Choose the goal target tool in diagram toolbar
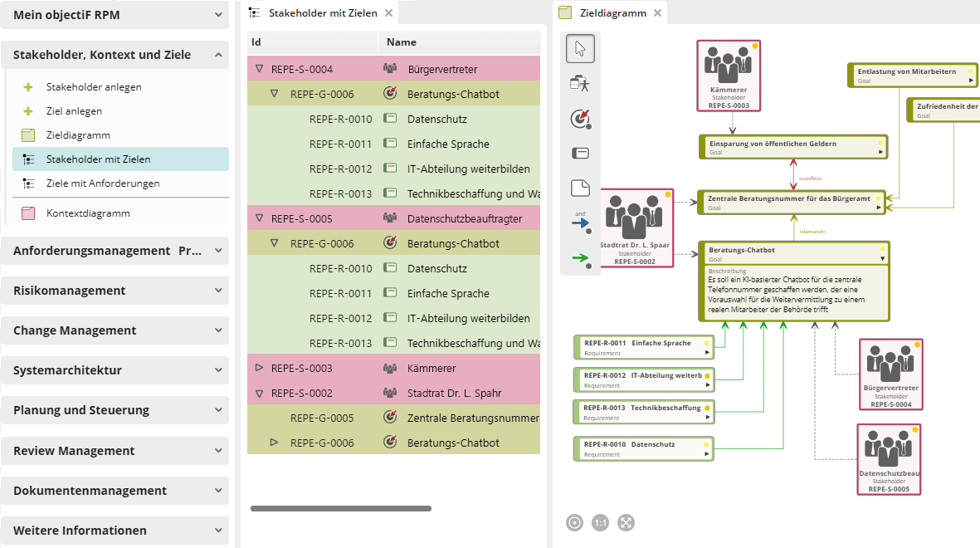 581,119
